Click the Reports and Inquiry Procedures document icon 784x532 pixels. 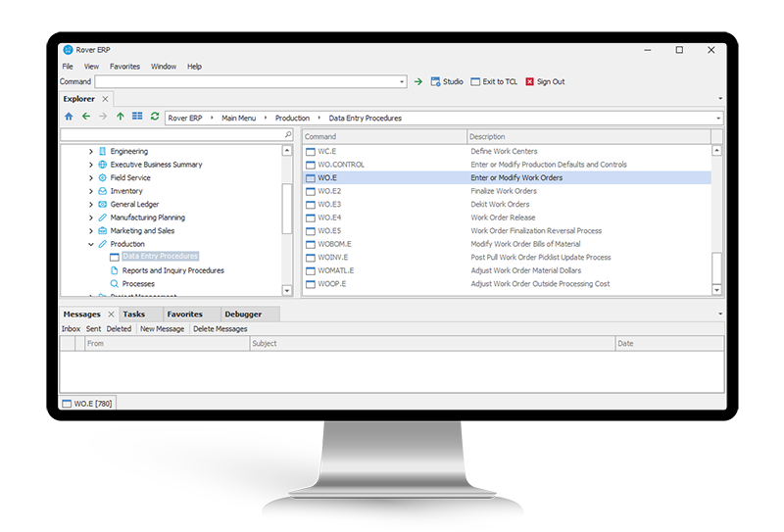click(x=115, y=270)
